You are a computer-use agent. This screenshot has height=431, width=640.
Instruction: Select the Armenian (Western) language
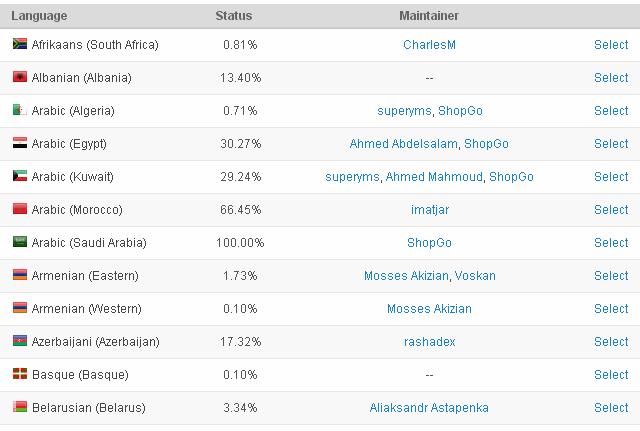click(x=611, y=309)
